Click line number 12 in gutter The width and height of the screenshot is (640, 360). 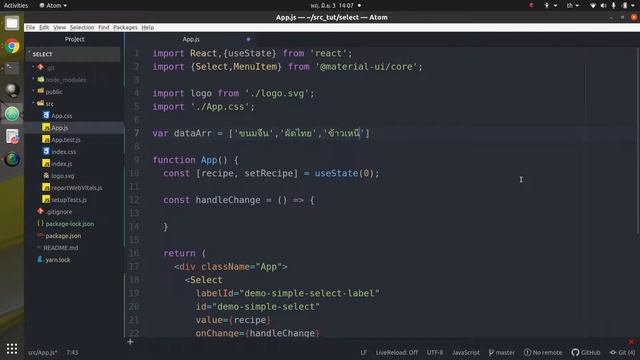(x=134, y=200)
